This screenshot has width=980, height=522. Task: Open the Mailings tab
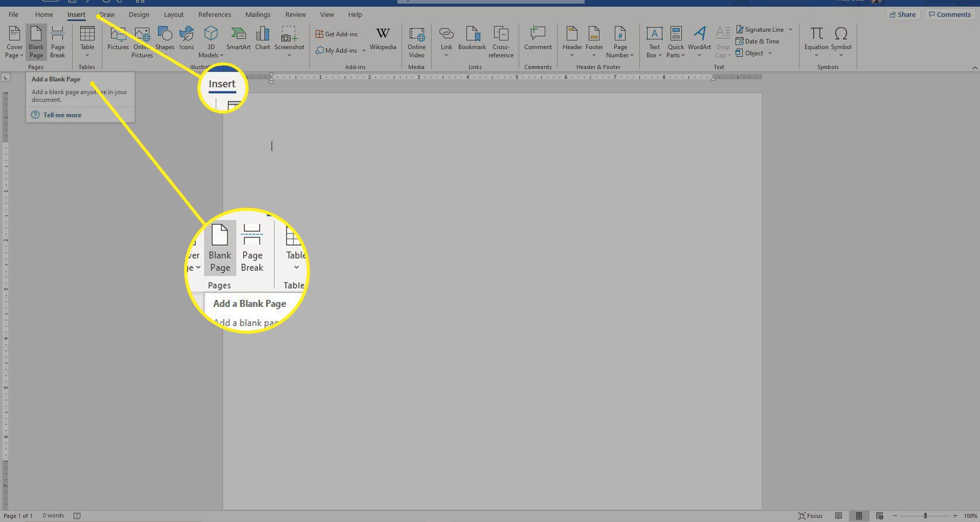click(x=258, y=14)
